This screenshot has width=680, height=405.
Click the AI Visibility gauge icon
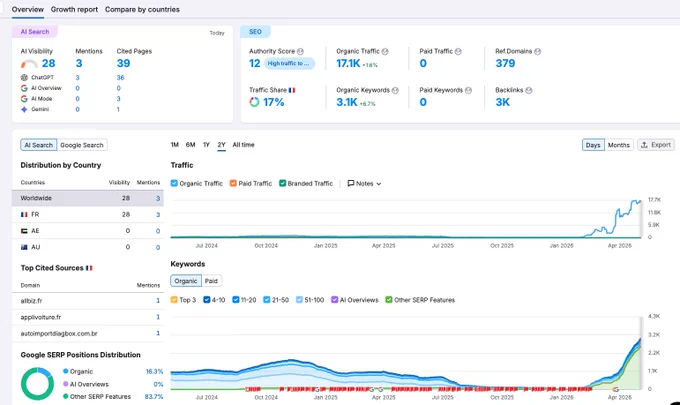click(x=29, y=64)
